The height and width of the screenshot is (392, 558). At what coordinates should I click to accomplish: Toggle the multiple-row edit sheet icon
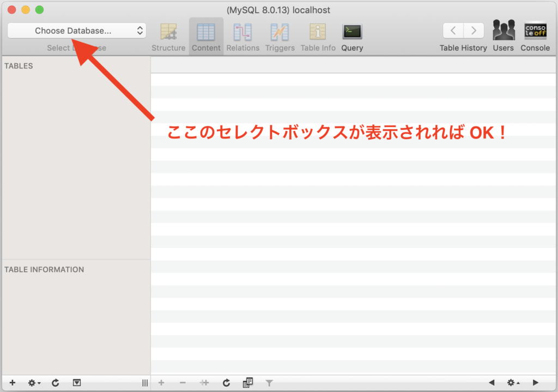(x=248, y=383)
